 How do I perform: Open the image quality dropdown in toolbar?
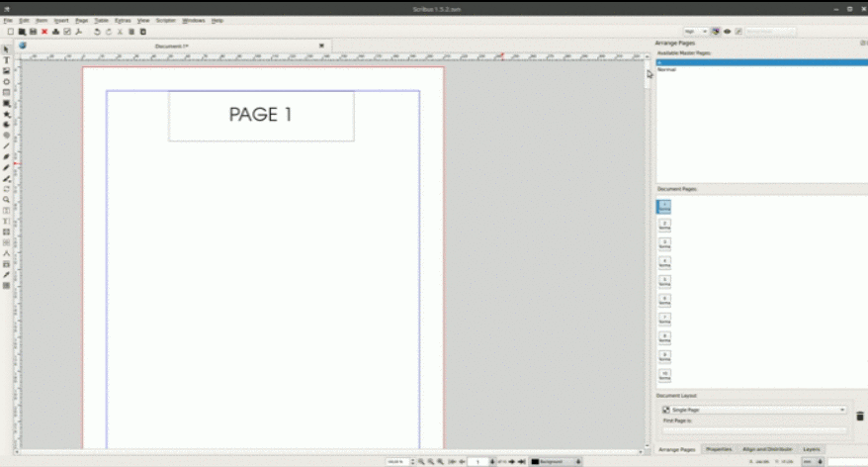[x=696, y=32]
